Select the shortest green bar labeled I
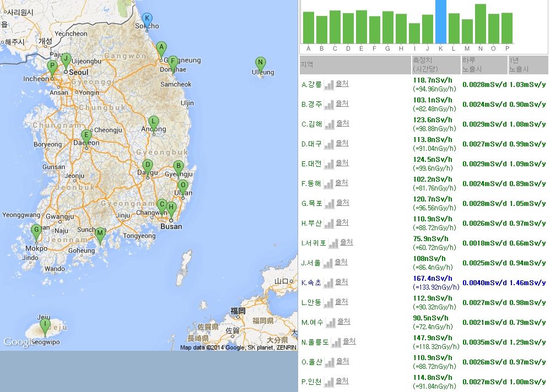Screen dimensions: 550x392 point(414,33)
